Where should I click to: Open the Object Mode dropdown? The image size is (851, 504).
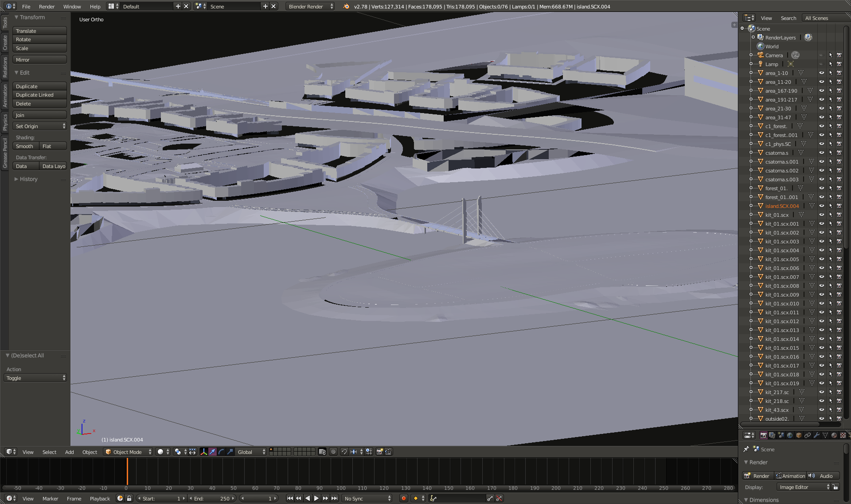[129, 452]
